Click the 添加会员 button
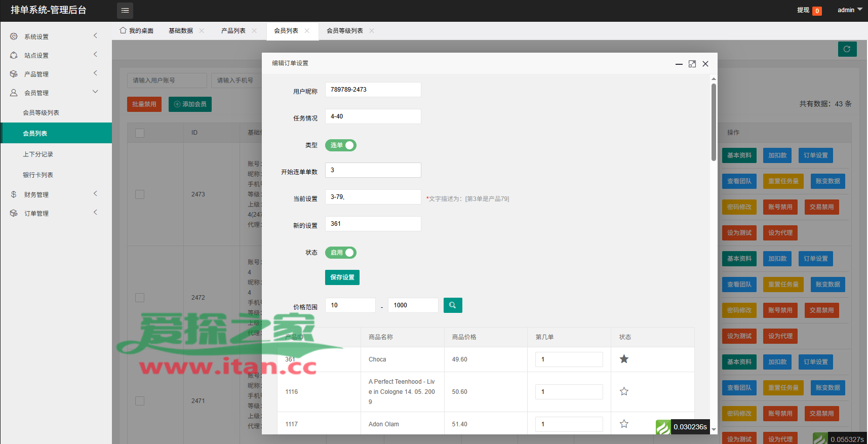The width and height of the screenshot is (868, 444). click(190, 104)
